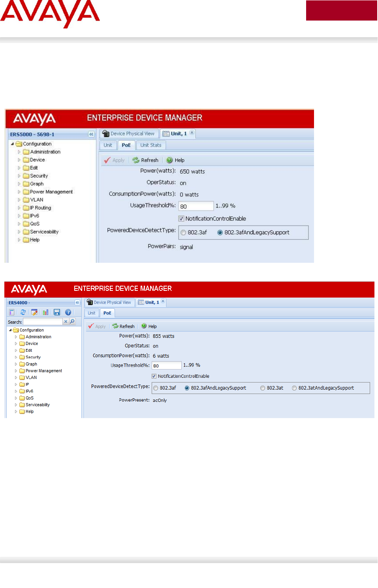378x588 pixels.
Task: Click UsageThreshold% field in ERS4000 pane
Action: [x=166, y=366]
